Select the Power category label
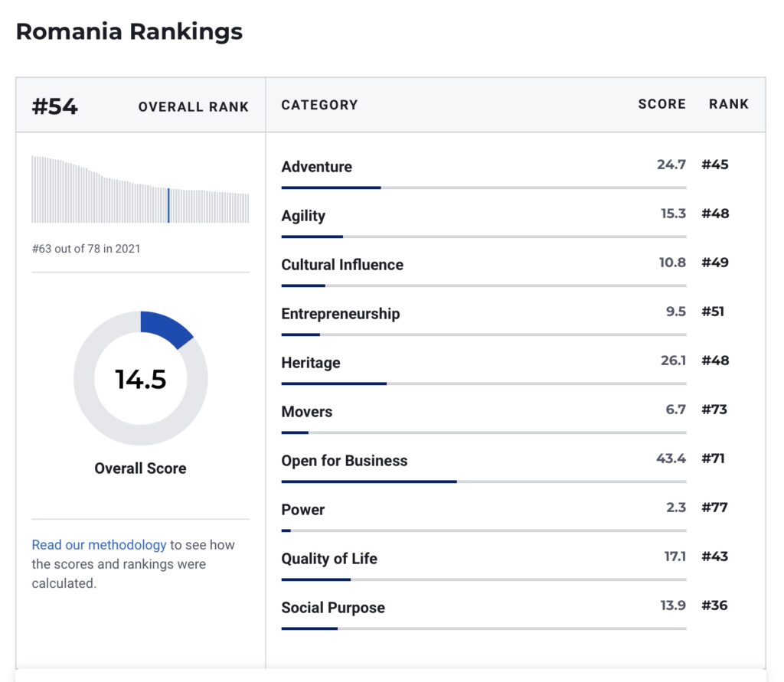Screen dimensions: 784x682 [x=303, y=510]
